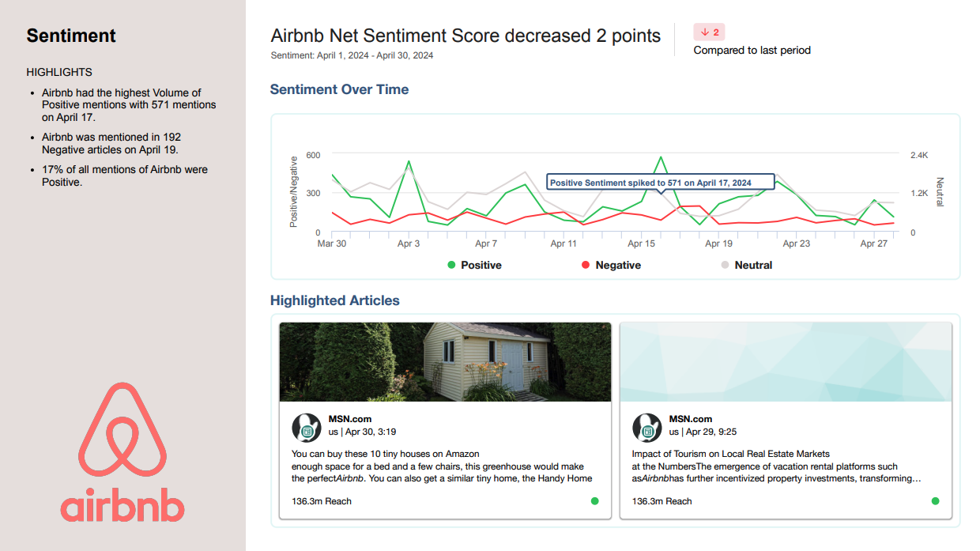This screenshot has height=551, width=980.
Task: Click the Apr 3 label on the chart axis
Action: pos(409,243)
